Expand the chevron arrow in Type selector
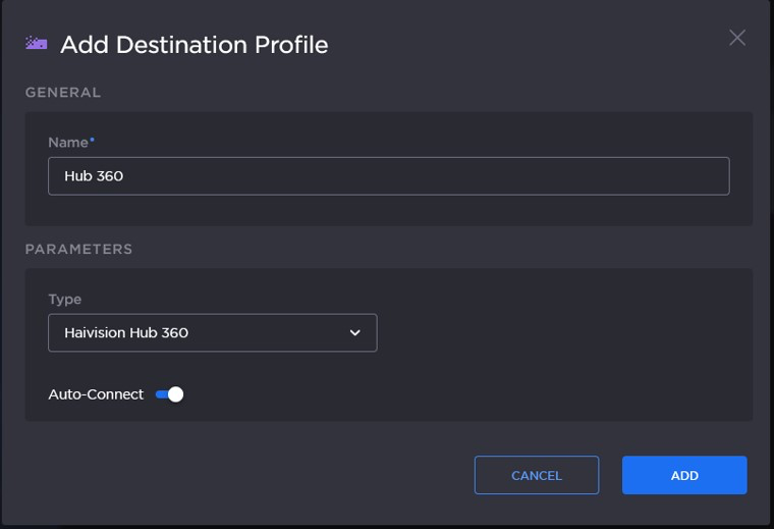This screenshot has height=530, width=774. tap(355, 333)
